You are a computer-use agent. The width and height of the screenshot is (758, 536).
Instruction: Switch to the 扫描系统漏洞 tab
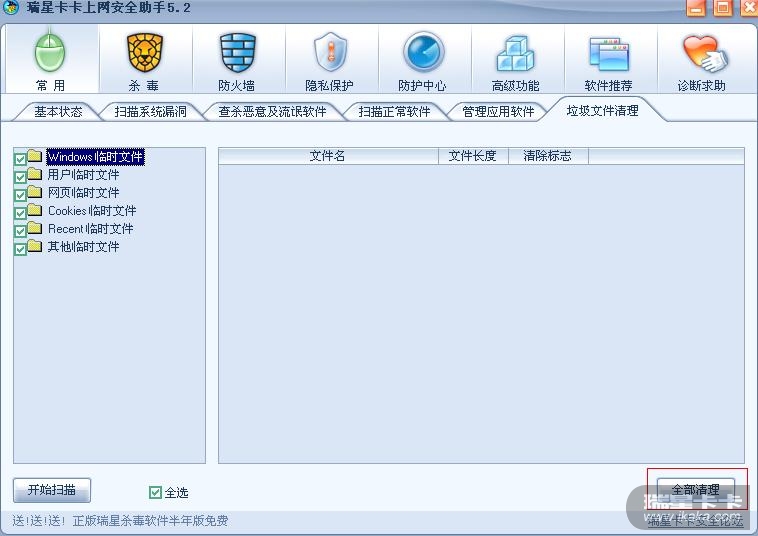point(150,112)
